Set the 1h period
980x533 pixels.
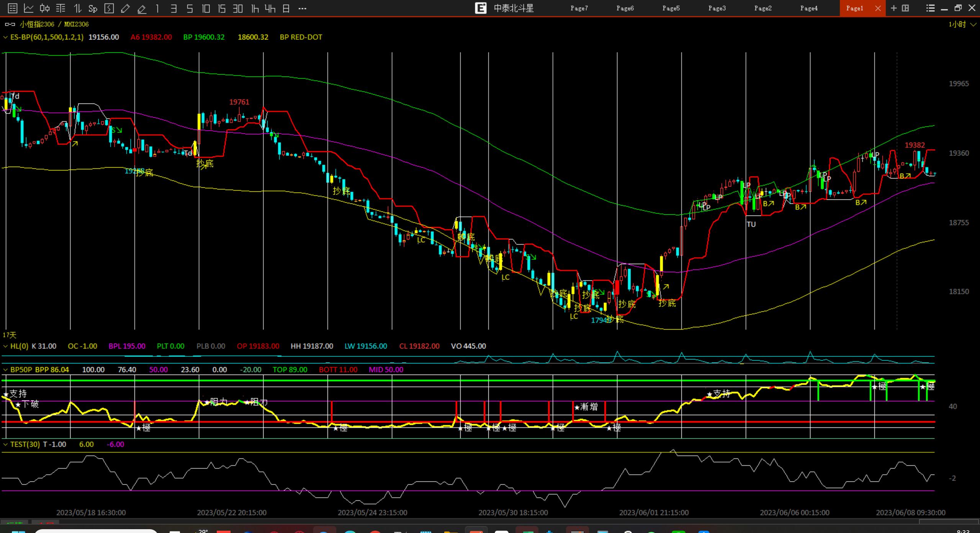tap(255, 8)
